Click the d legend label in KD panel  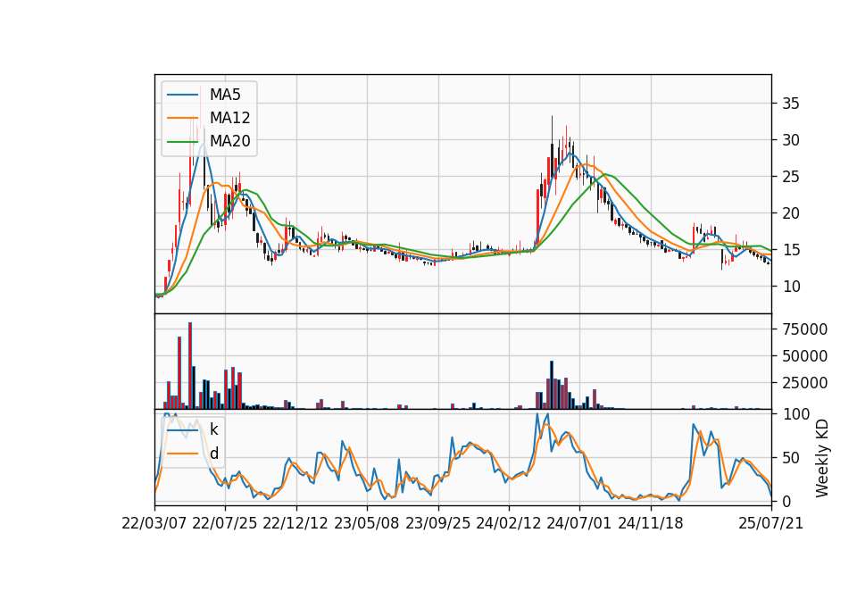(x=214, y=454)
